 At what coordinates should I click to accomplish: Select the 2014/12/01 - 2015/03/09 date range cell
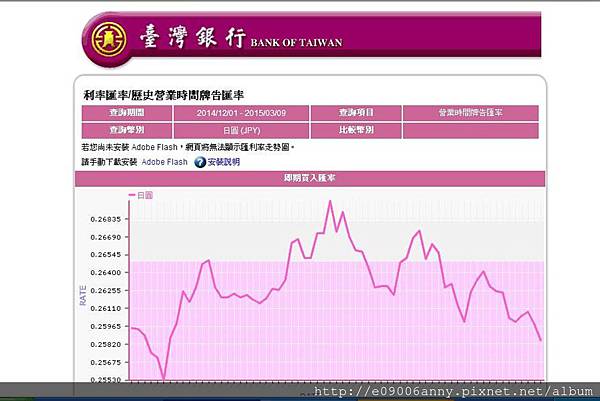241,113
